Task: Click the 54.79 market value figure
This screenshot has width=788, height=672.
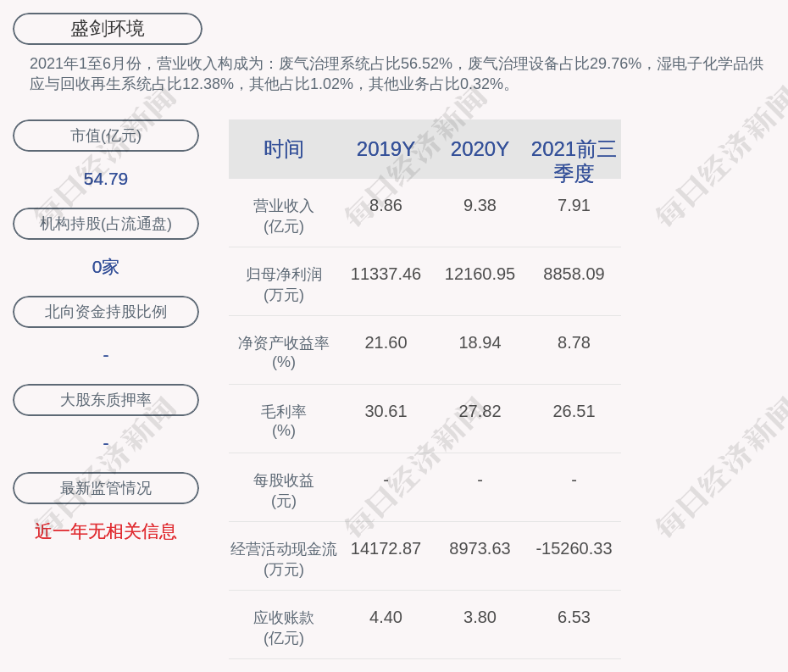Action: (106, 179)
